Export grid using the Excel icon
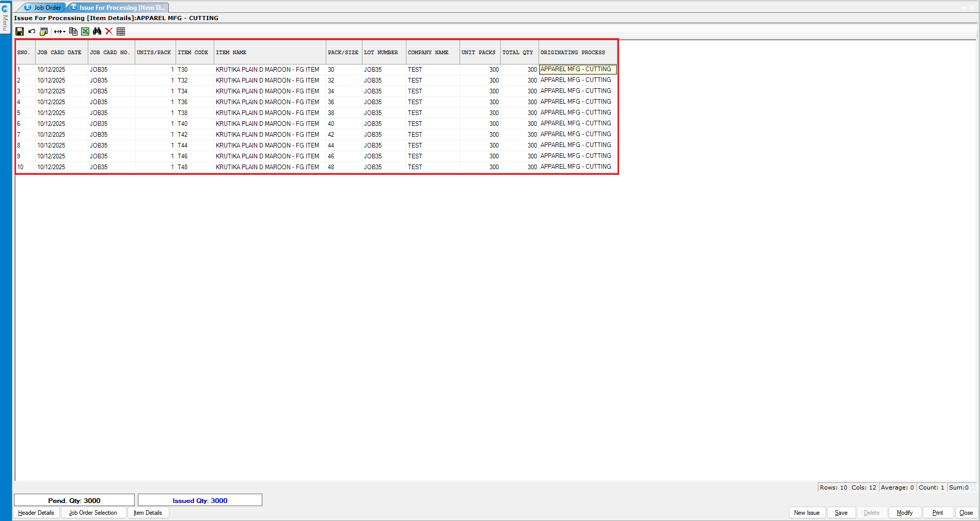This screenshot has height=521, width=980. [x=85, y=31]
